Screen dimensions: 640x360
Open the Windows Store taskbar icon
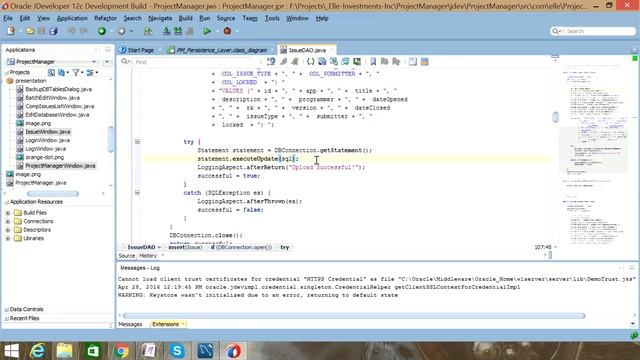point(93,351)
